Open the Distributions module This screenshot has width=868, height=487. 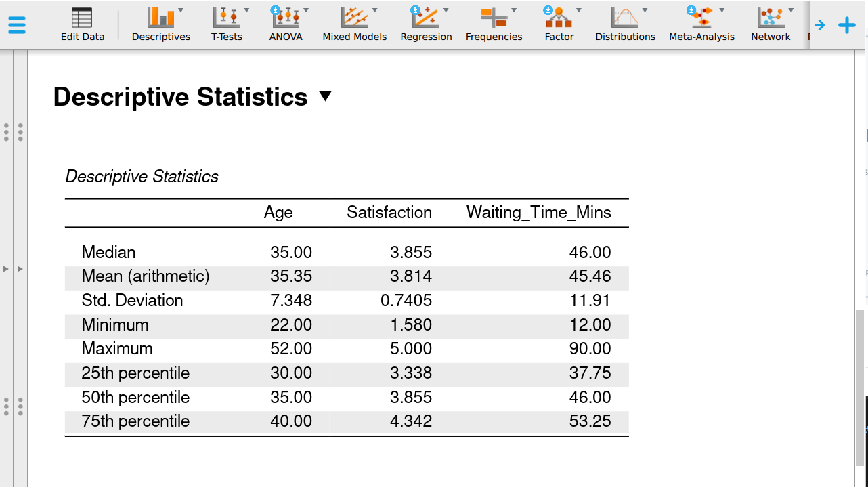tap(626, 26)
